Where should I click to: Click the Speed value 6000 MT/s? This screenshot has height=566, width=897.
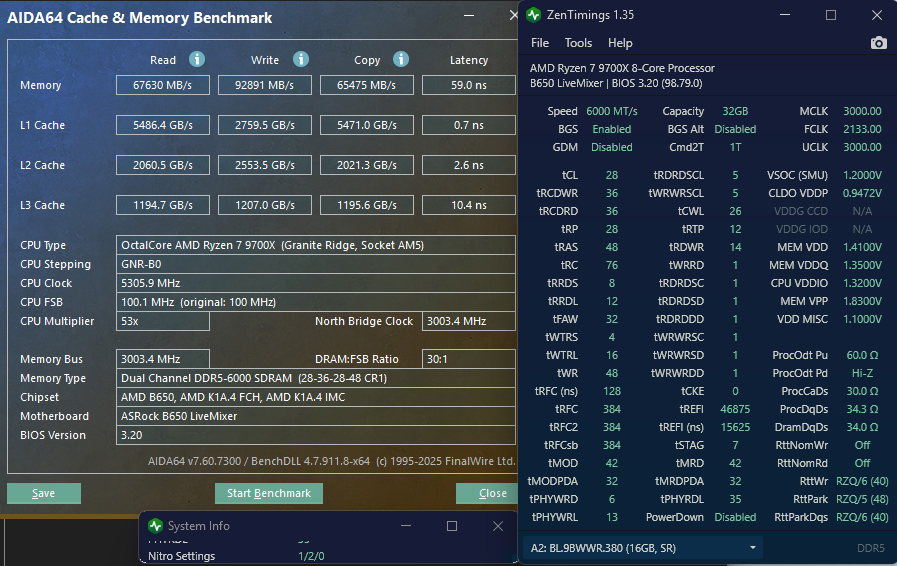(x=612, y=111)
